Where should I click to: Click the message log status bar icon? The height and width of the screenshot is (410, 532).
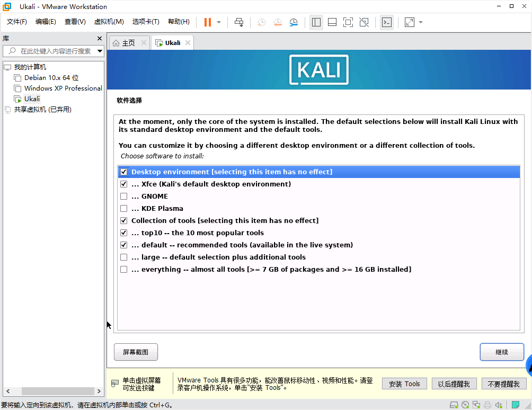(516, 405)
